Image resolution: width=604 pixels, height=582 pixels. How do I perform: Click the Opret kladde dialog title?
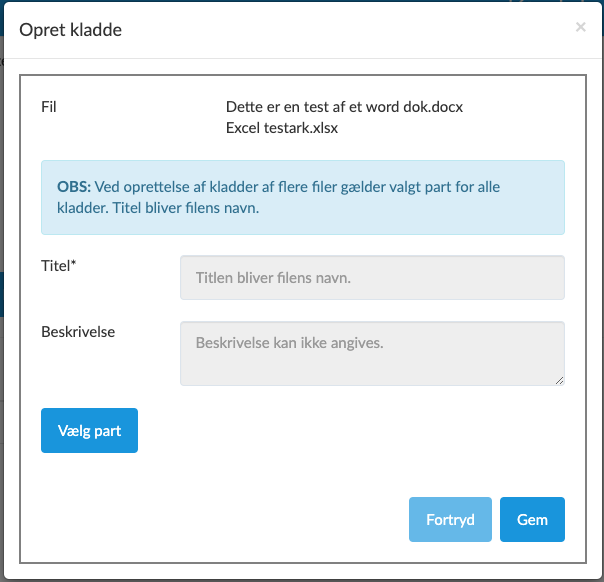click(70, 30)
